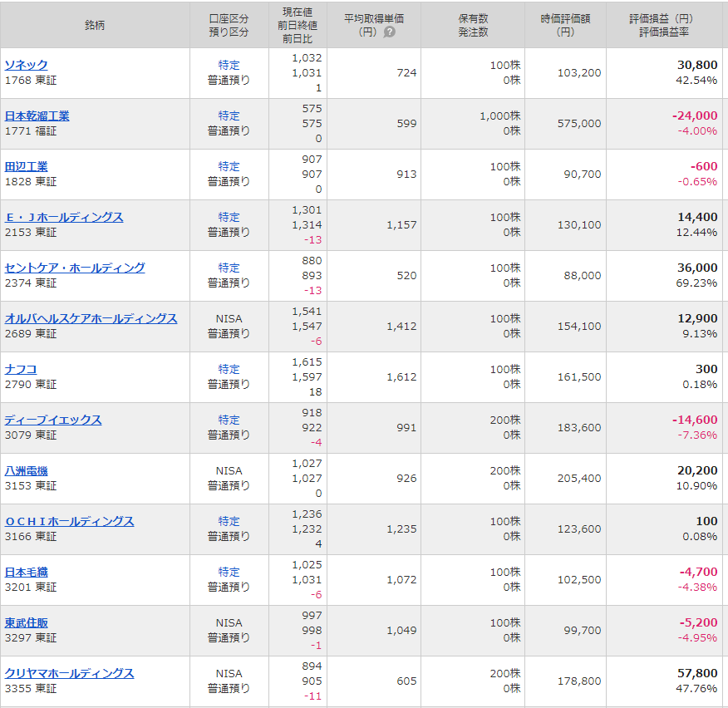Open the 東武住販 stock link
728x708 pixels.
coord(26,622)
